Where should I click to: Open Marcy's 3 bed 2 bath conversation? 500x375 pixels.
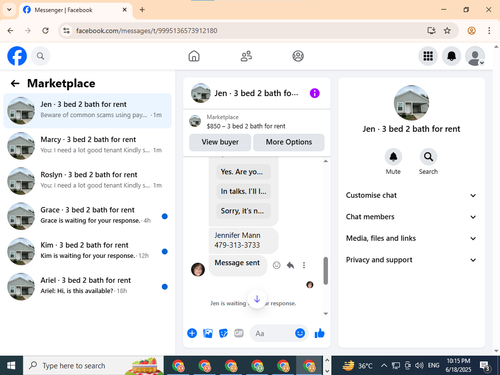87,146
